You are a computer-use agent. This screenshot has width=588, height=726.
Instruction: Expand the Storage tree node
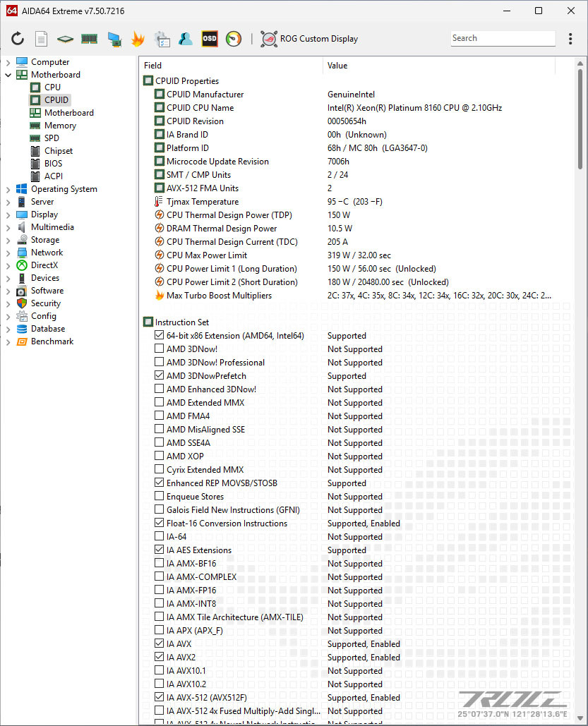[x=8, y=241]
